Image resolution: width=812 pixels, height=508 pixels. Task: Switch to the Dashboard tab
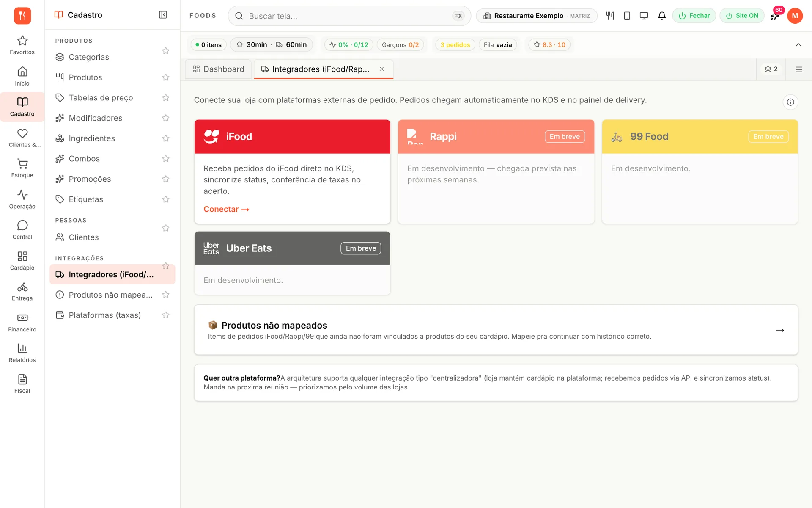click(x=218, y=69)
